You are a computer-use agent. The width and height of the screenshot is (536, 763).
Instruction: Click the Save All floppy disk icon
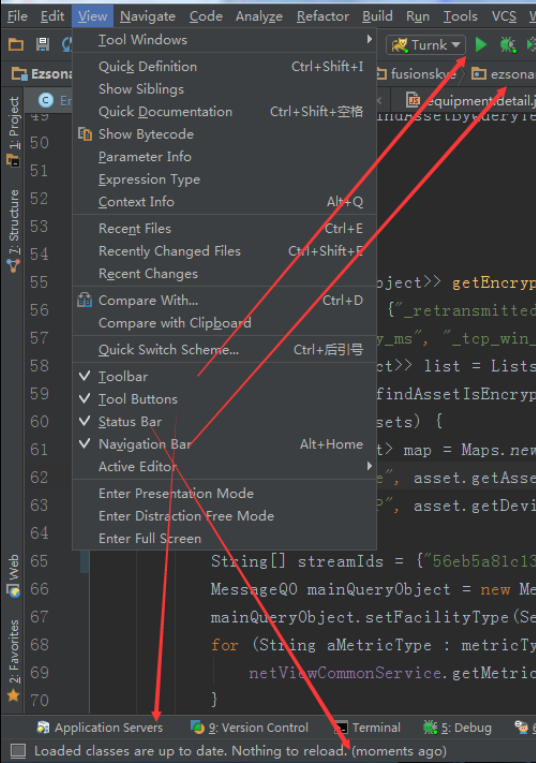coord(43,45)
